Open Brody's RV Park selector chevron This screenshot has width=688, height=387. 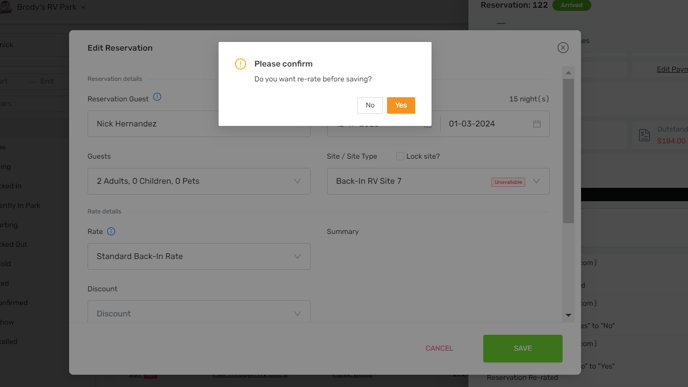[x=83, y=7]
